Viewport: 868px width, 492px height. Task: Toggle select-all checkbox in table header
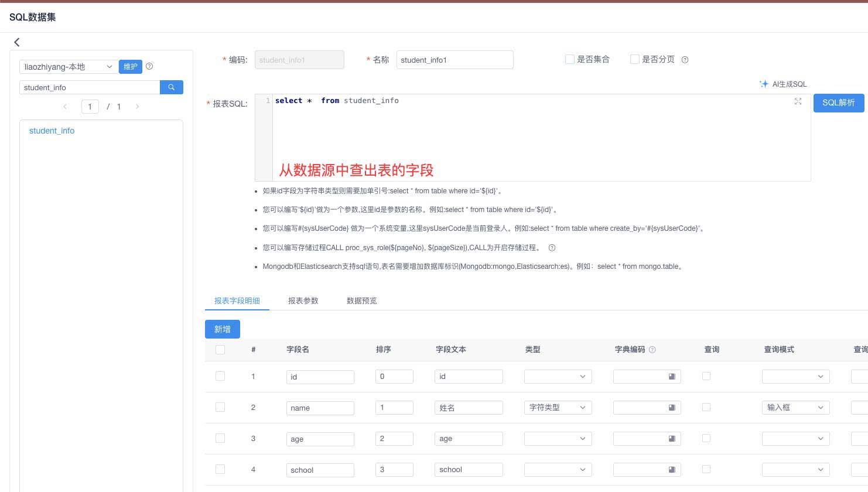[220, 350]
